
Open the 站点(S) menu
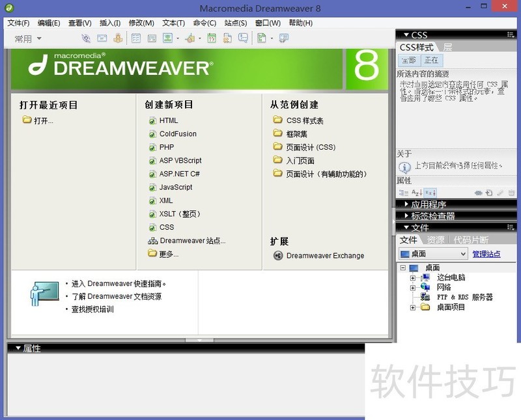click(236, 23)
